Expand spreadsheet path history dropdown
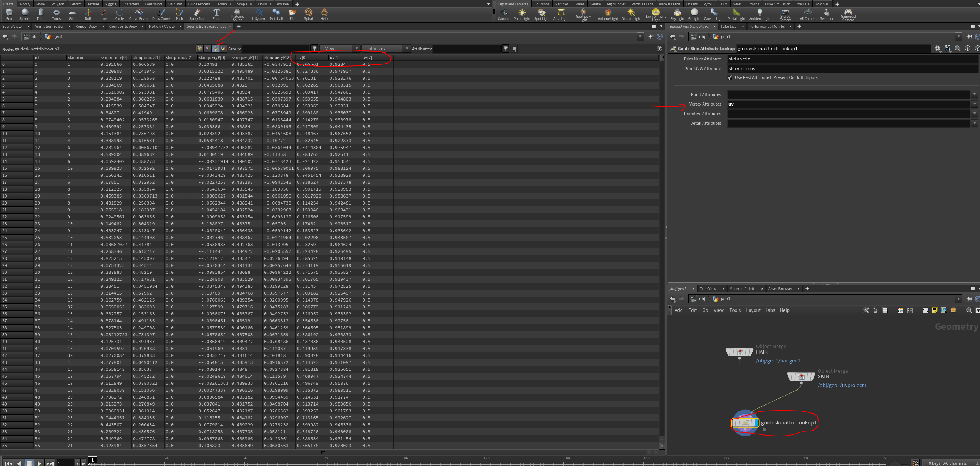The width and height of the screenshot is (980, 466). (640, 37)
